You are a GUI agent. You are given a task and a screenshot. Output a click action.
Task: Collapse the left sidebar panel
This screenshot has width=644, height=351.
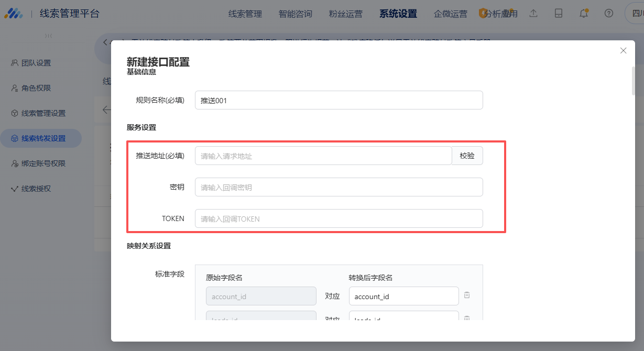[48, 36]
